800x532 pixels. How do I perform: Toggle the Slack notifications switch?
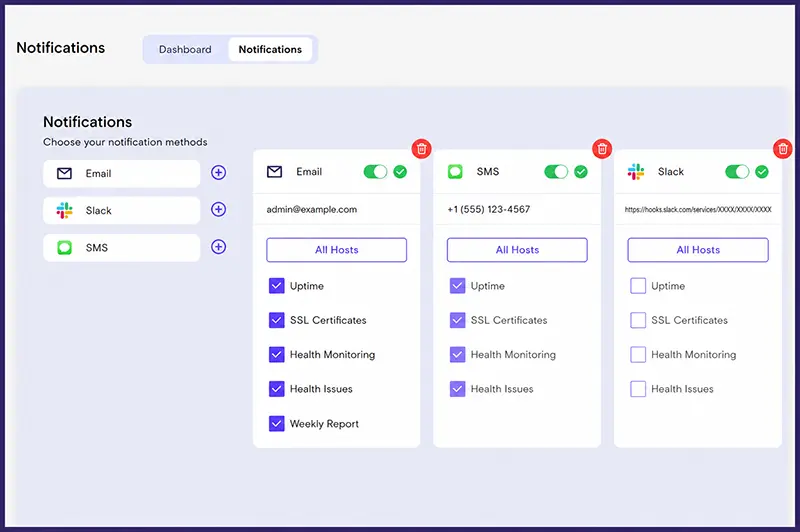737,172
